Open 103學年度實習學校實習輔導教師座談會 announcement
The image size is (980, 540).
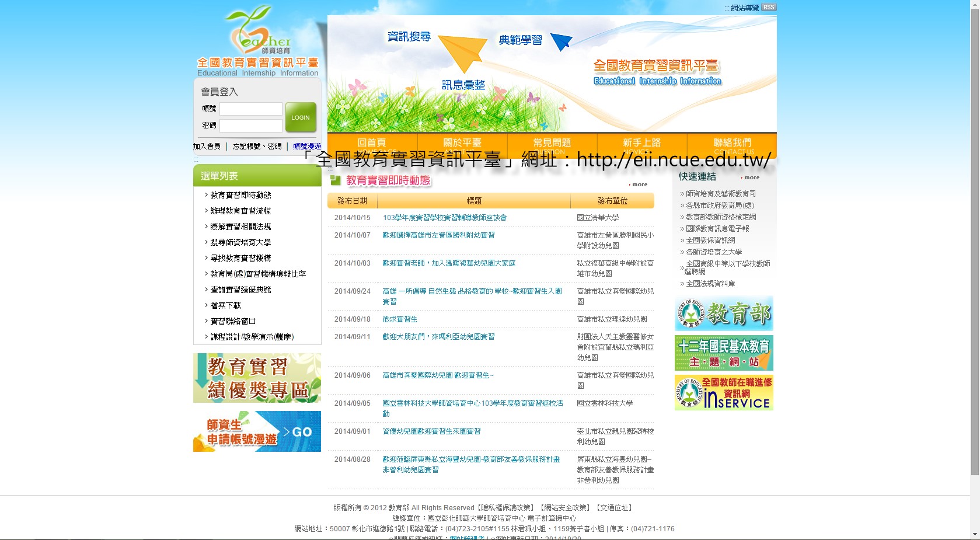(x=445, y=218)
